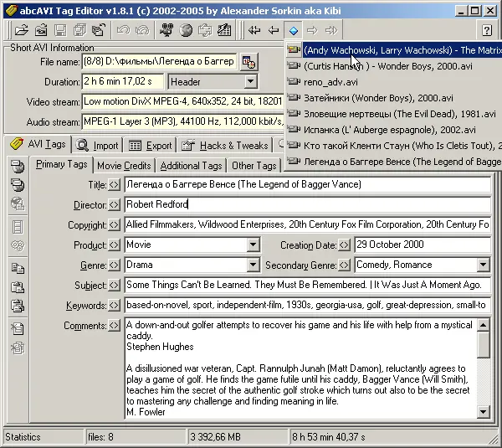Switch to the Movie Credits tab
502x448 pixels.
(x=124, y=166)
